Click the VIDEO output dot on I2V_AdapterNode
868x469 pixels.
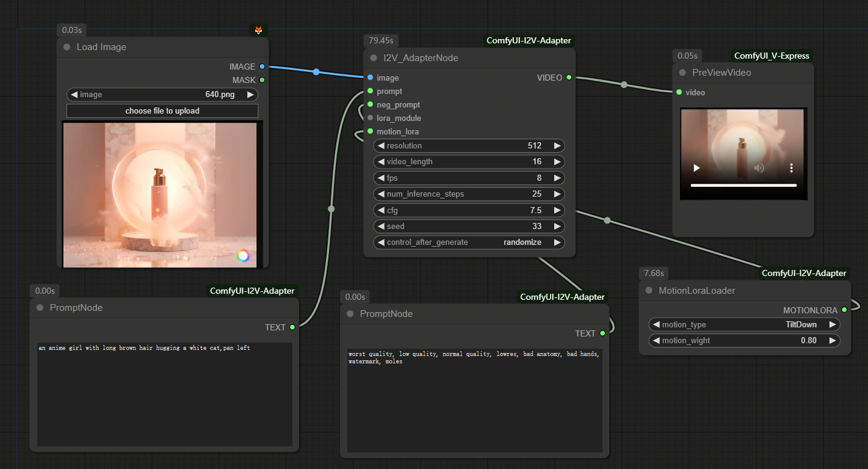coord(569,78)
